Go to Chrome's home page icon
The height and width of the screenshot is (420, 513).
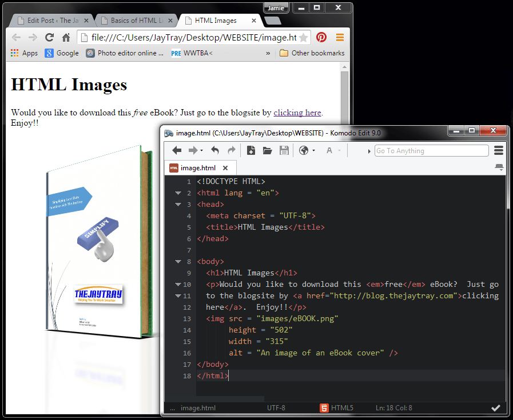point(66,38)
